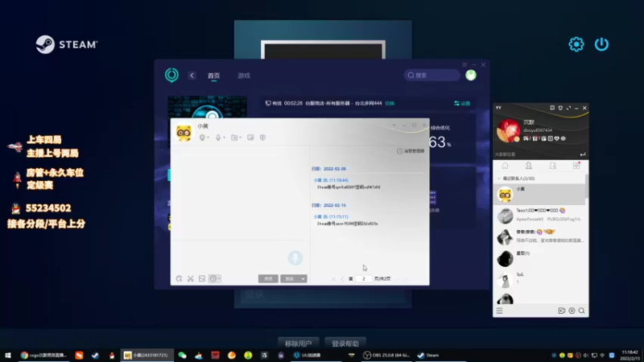Select the Toli contact in YY list
This screenshot has height=362, width=644.
pos(539,279)
